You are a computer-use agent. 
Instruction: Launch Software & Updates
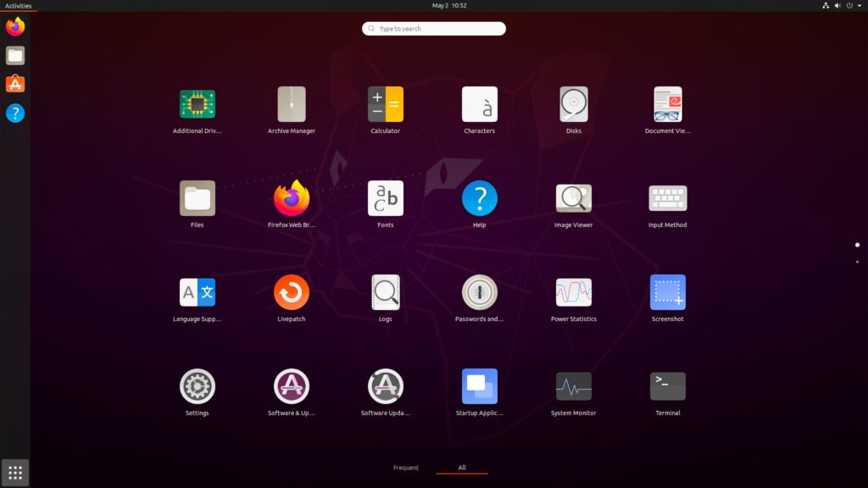(292, 386)
